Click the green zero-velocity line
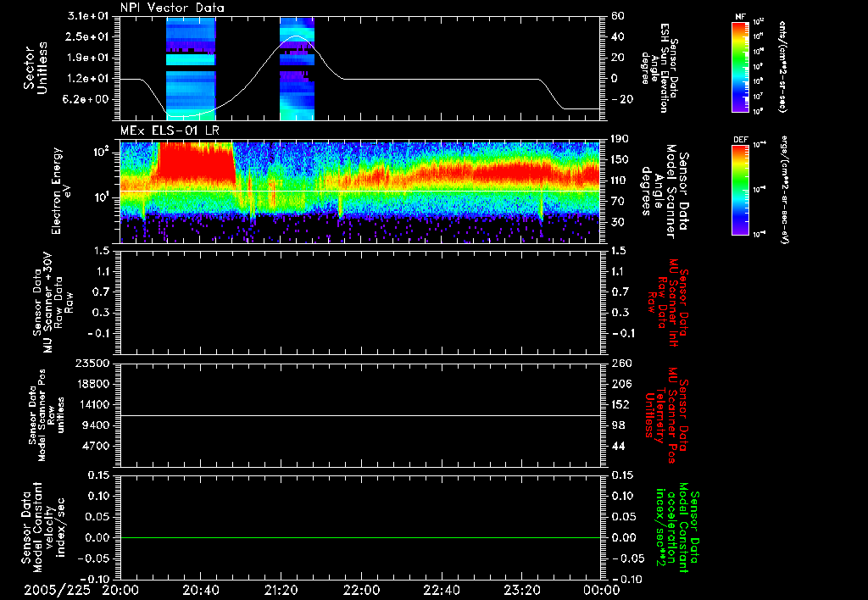The width and height of the screenshot is (868, 600). (360, 537)
